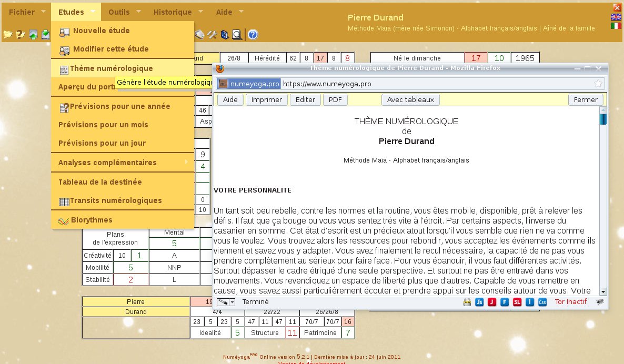Open the Outils menu

pyautogui.click(x=124, y=12)
